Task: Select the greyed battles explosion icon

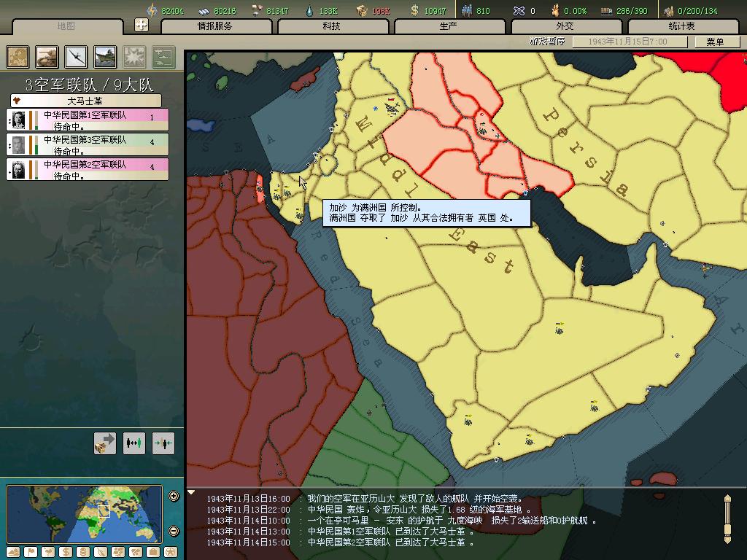Action: tap(134, 57)
